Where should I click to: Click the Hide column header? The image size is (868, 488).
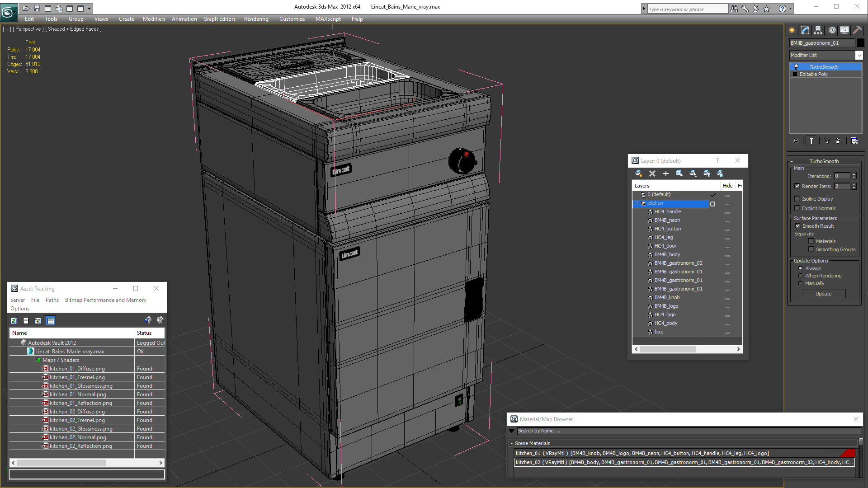pos(727,186)
